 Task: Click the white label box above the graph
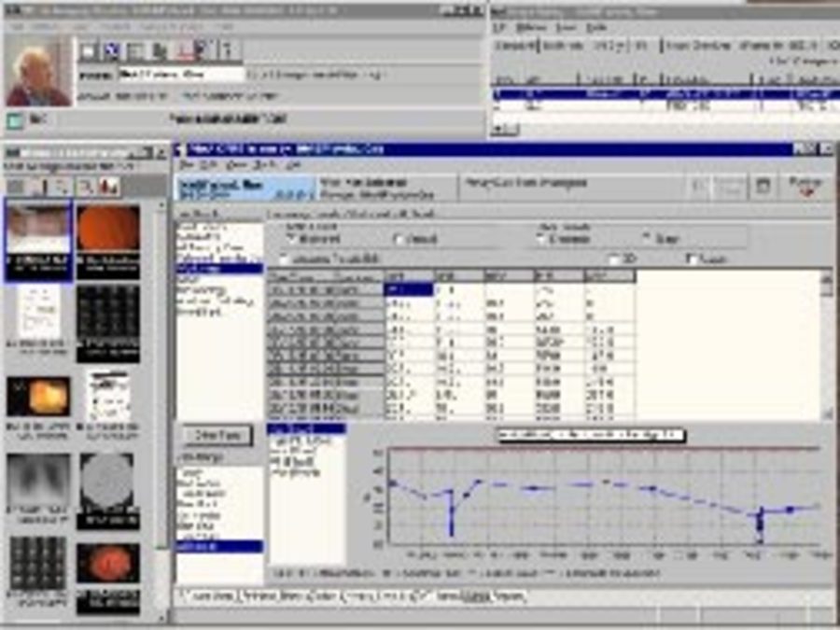point(591,435)
